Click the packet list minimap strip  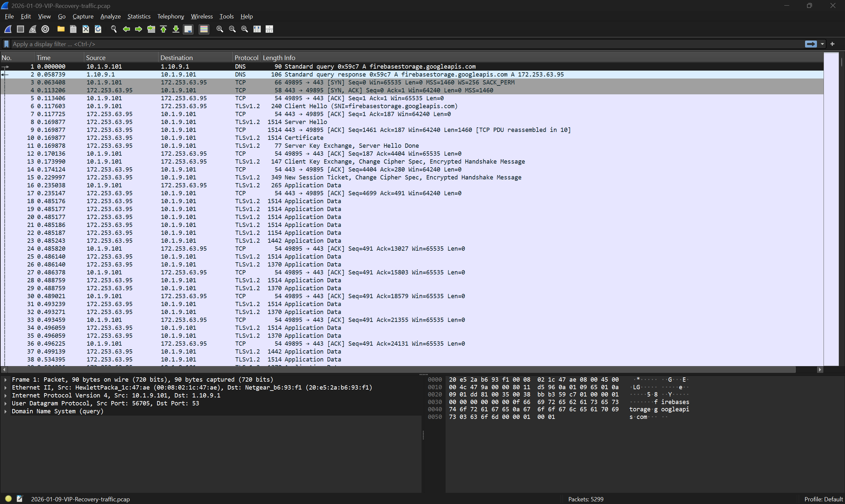tap(831, 209)
